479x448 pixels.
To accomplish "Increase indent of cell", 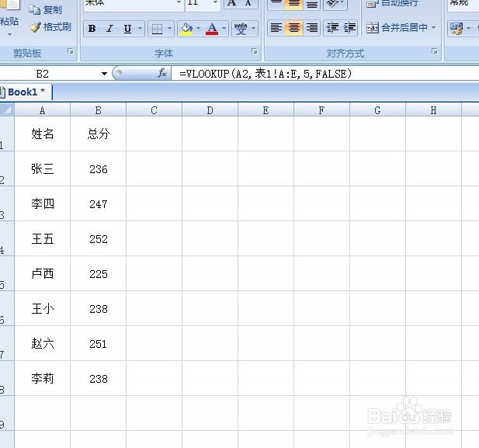I will [349, 28].
